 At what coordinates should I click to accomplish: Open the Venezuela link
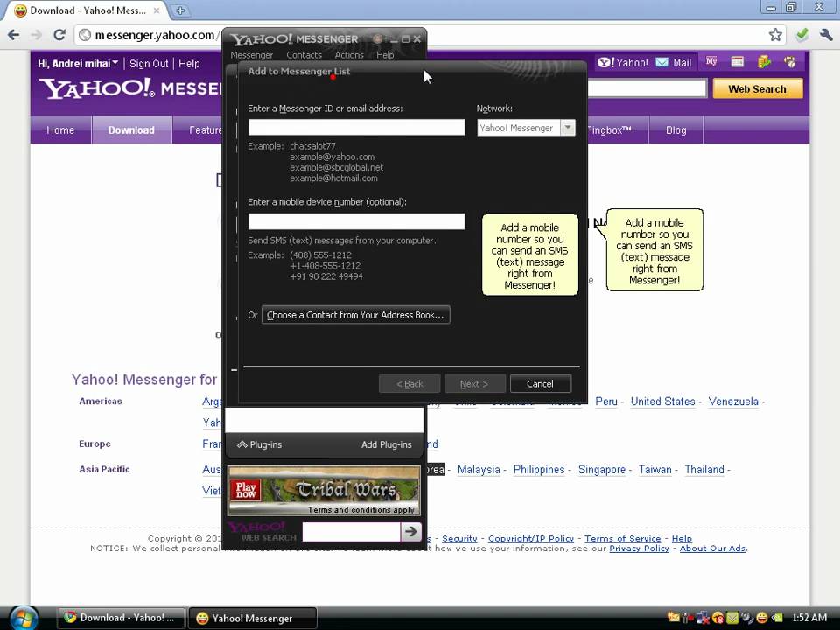tap(733, 402)
